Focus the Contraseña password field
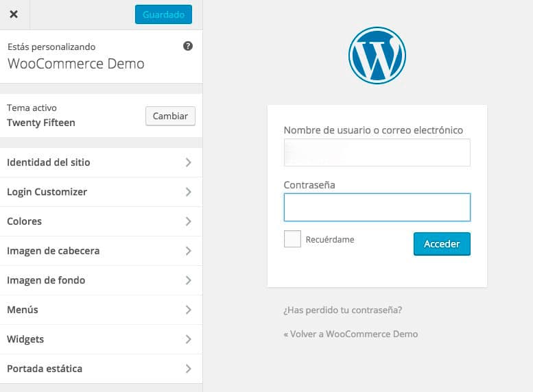533x392 pixels. (x=377, y=207)
